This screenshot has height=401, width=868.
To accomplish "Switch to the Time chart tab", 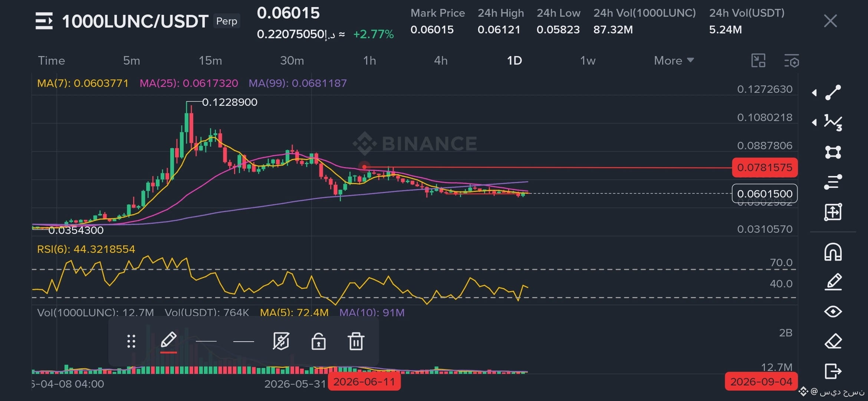I will pyautogui.click(x=51, y=61).
